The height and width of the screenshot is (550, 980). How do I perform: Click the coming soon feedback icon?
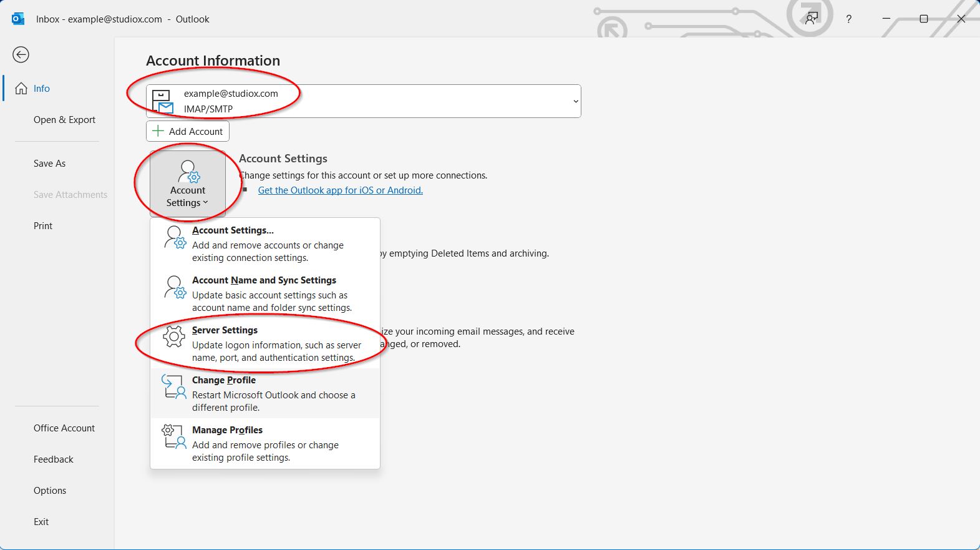tap(811, 19)
